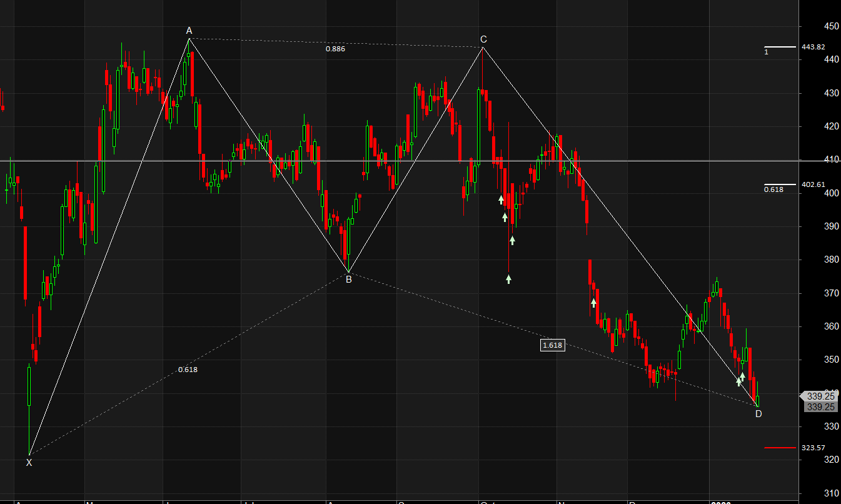The image size is (841, 504).
Task: Click the lowest up-arrow signal below the October wick
Action: (x=508, y=279)
